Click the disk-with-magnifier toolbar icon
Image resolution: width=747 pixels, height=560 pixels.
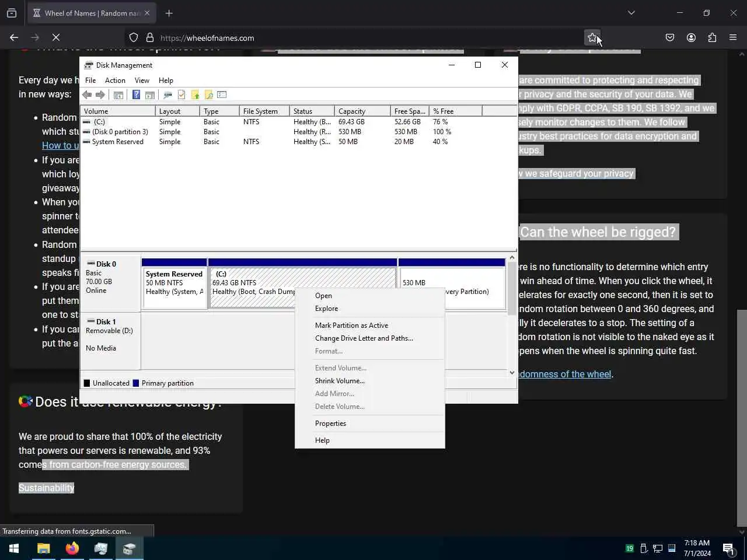coord(167,95)
